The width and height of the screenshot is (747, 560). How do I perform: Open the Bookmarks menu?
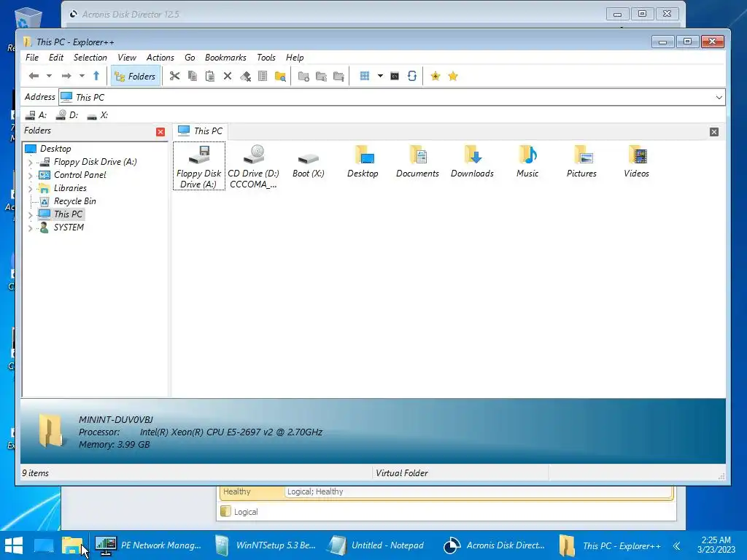click(225, 57)
